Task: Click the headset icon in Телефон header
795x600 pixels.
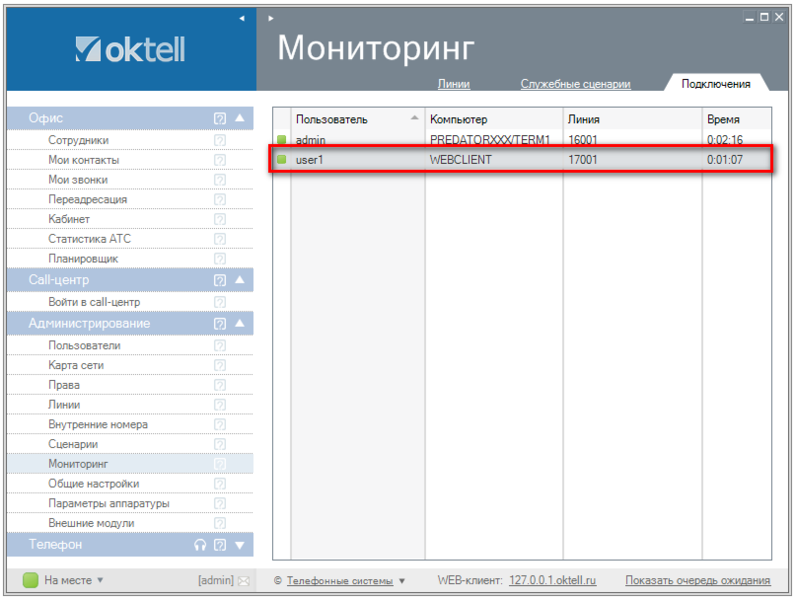Action: [200, 545]
